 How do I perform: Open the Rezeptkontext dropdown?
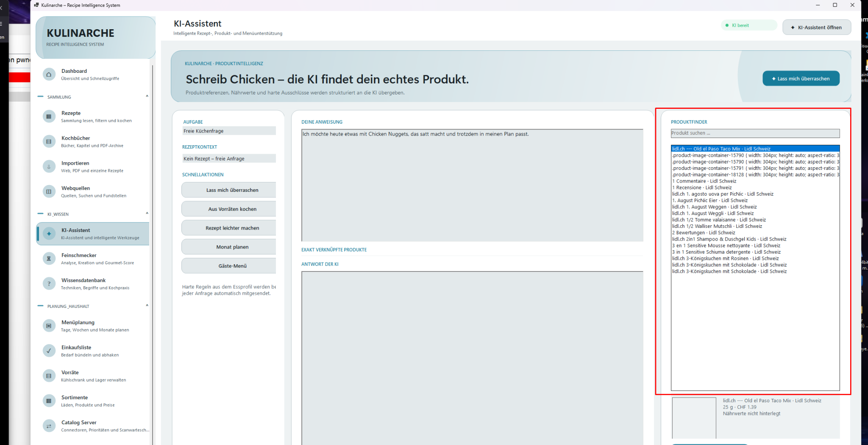229,158
